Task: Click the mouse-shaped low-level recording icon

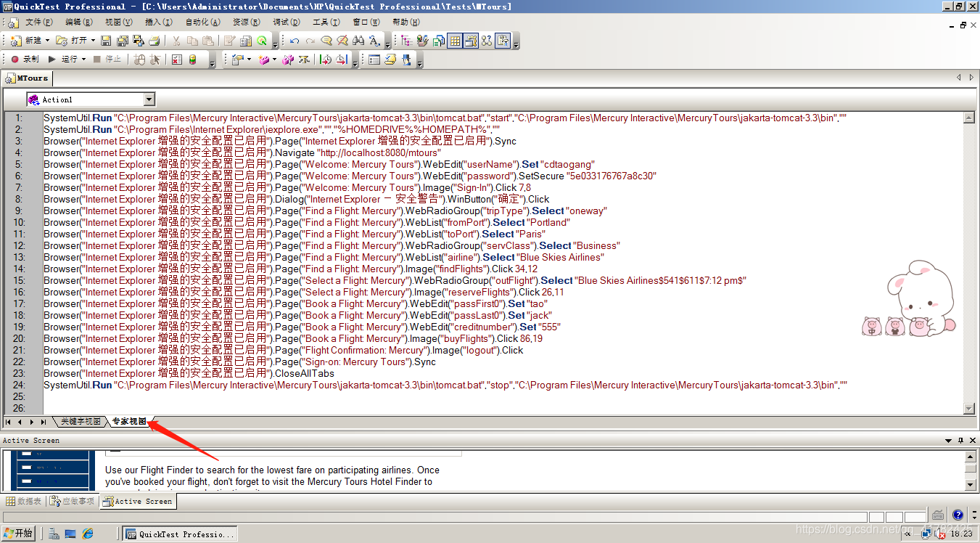Action: 140,60
